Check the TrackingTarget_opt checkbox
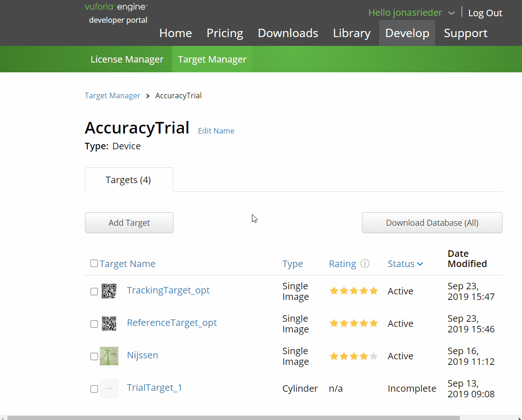This screenshot has width=522, height=420. (x=94, y=292)
